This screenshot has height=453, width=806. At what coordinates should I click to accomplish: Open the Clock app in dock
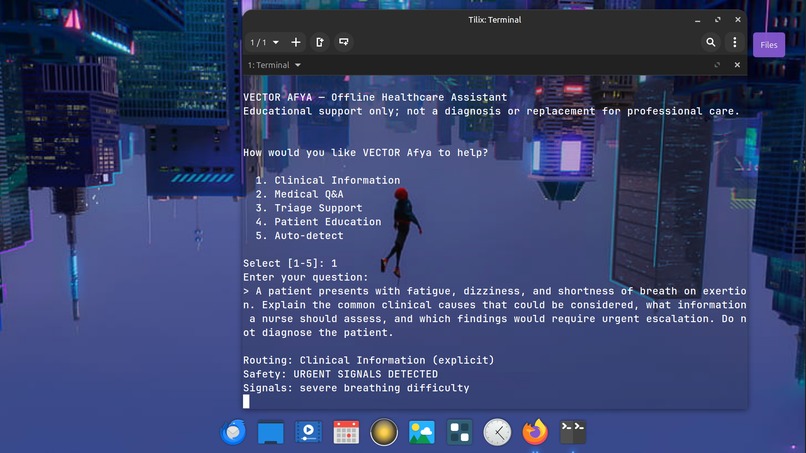497,432
